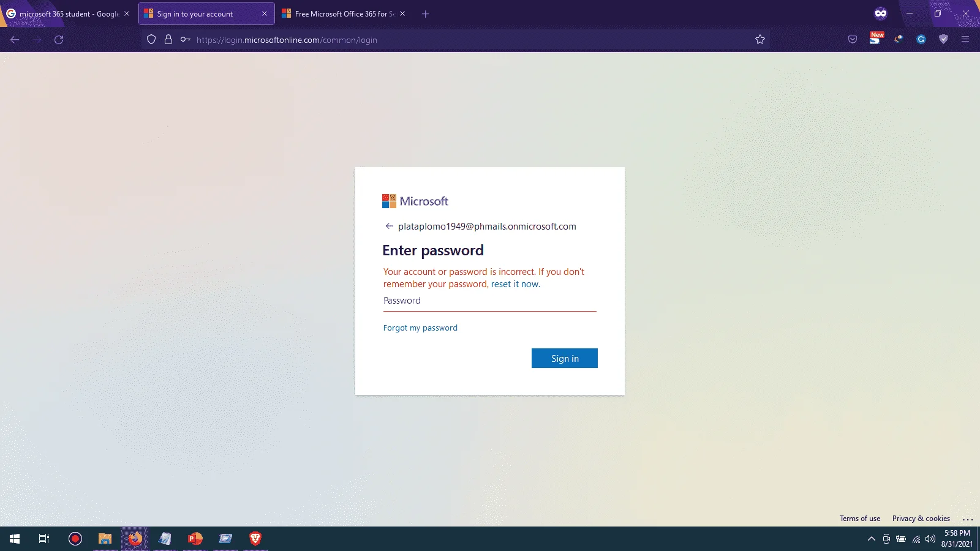The width and height of the screenshot is (980, 551).
Task: Open a new browser tab
Action: 425,13
